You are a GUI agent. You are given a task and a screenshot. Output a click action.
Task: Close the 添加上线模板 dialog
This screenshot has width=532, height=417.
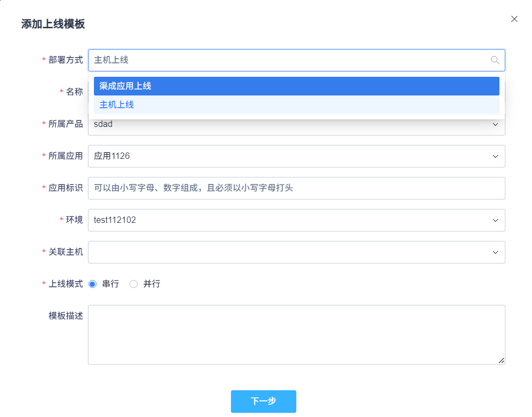[514, 19]
